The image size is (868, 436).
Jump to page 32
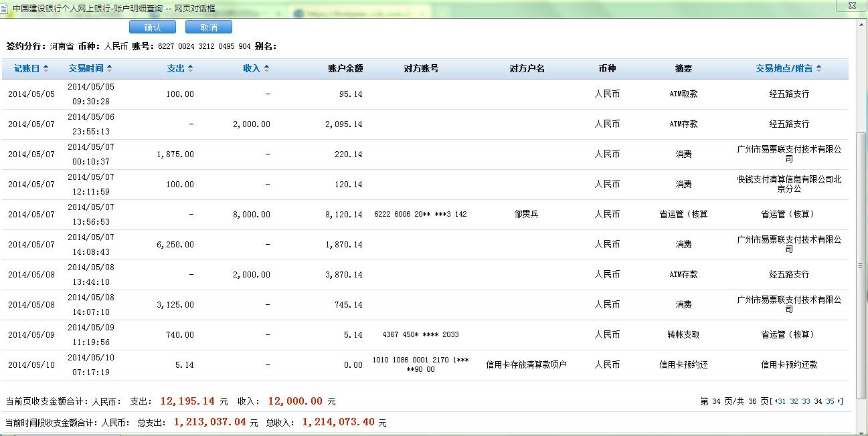pyautogui.click(x=794, y=401)
